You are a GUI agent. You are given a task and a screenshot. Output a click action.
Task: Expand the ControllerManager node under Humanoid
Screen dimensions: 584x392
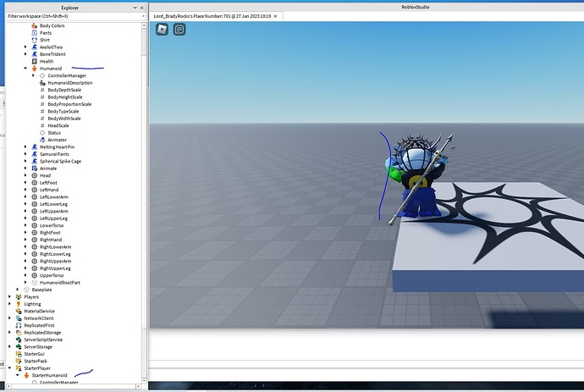tap(33, 75)
